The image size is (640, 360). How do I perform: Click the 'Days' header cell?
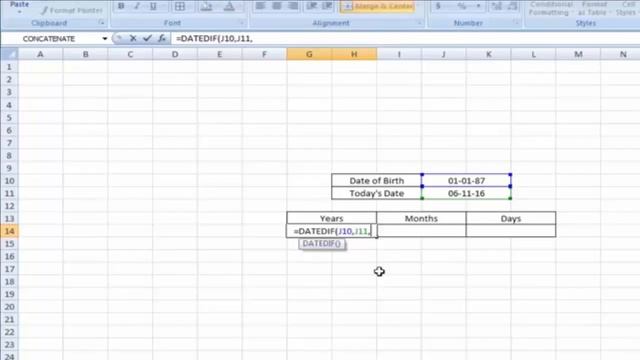click(x=511, y=218)
